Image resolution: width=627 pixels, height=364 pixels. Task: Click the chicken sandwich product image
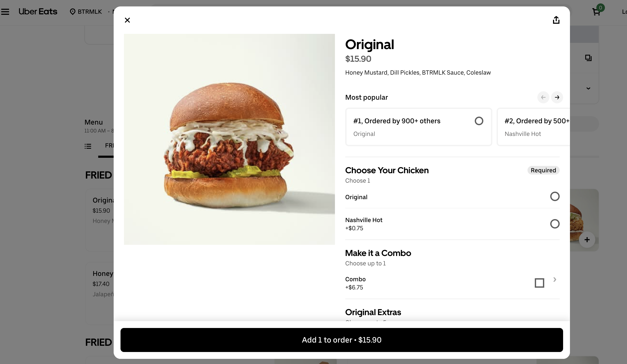pyautogui.click(x=229, y=139)
